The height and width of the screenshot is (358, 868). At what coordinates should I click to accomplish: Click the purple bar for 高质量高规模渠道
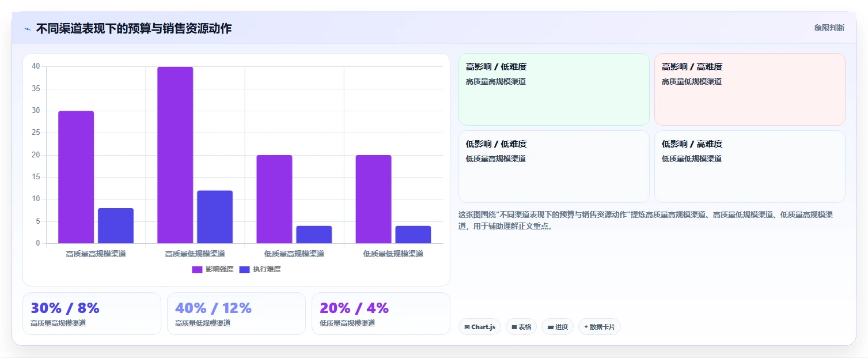76,177
